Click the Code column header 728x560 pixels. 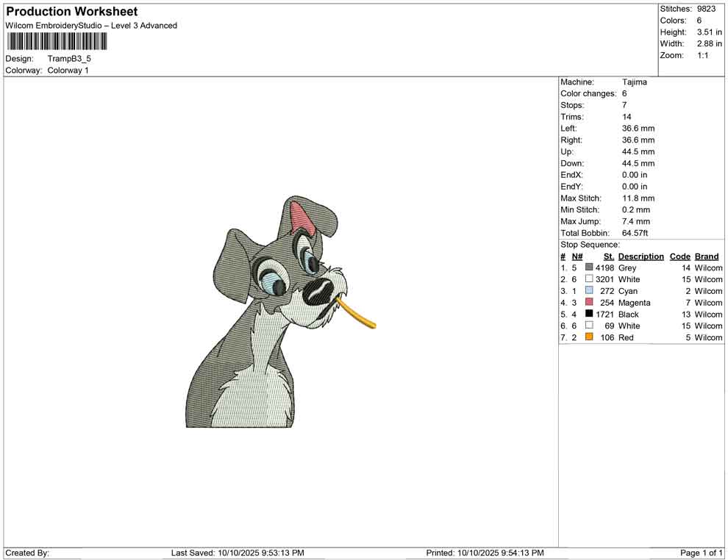[680, 256]
